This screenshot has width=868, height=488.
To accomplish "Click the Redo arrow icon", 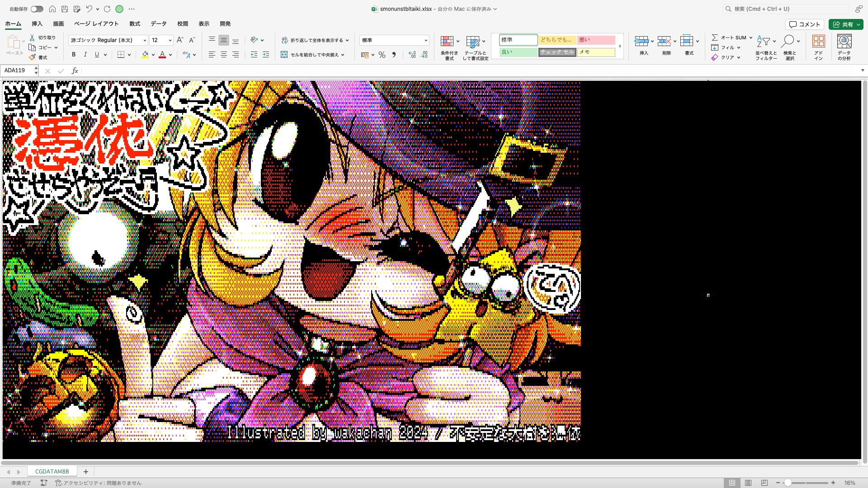I will [x=107, y=9].
